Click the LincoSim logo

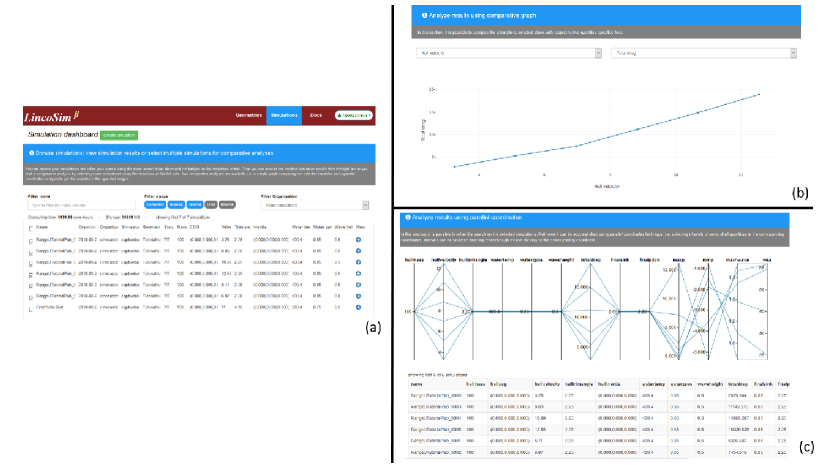pos(51,117)
